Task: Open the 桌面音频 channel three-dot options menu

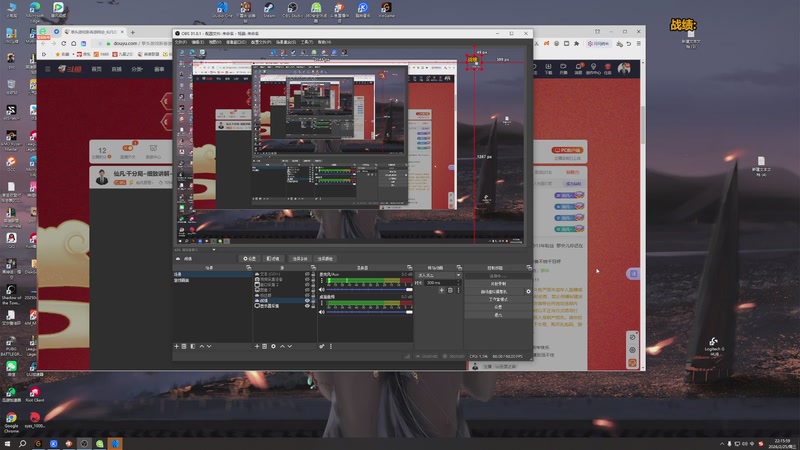Action: 322,304
